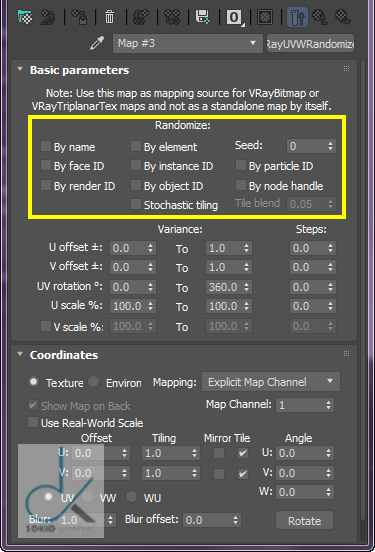Click the Put to Library save icon

click(203, 17)
